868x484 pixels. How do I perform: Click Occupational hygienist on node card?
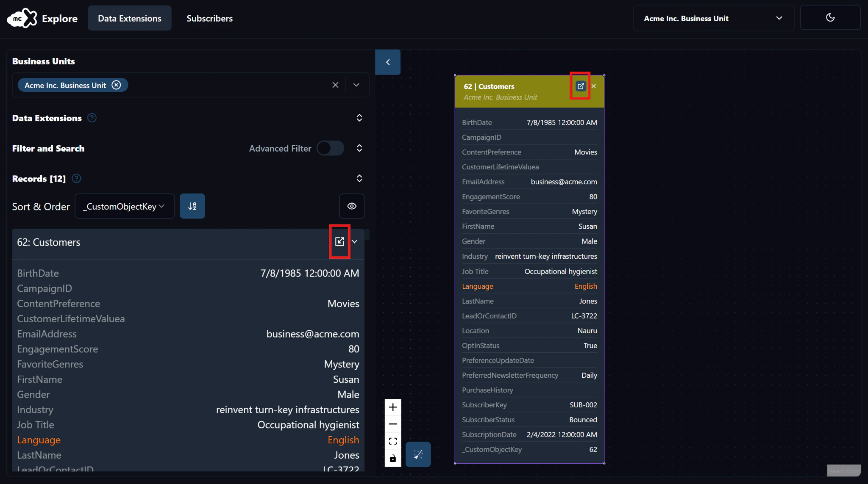(x=561, y=271)
